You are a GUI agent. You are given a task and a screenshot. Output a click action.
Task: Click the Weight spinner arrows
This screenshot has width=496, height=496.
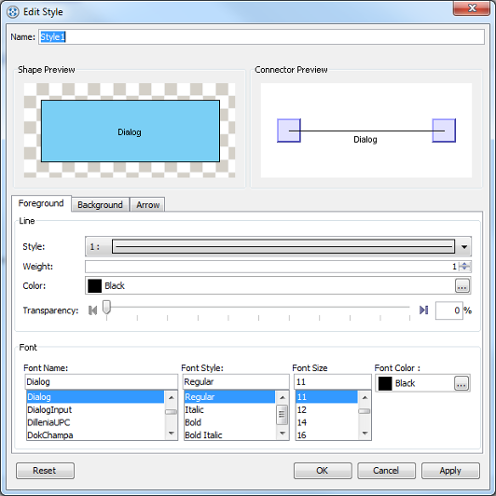(465, 266)
